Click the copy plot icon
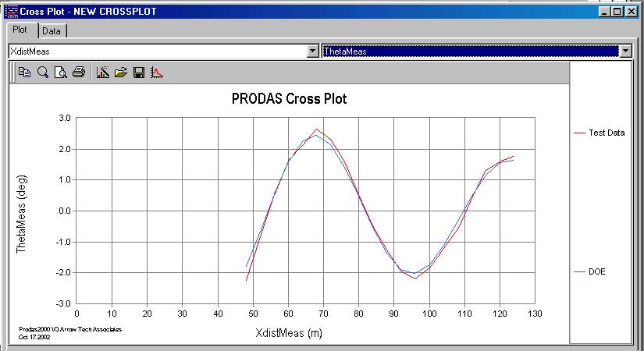644x351 pixels. (x=24, y=73)
